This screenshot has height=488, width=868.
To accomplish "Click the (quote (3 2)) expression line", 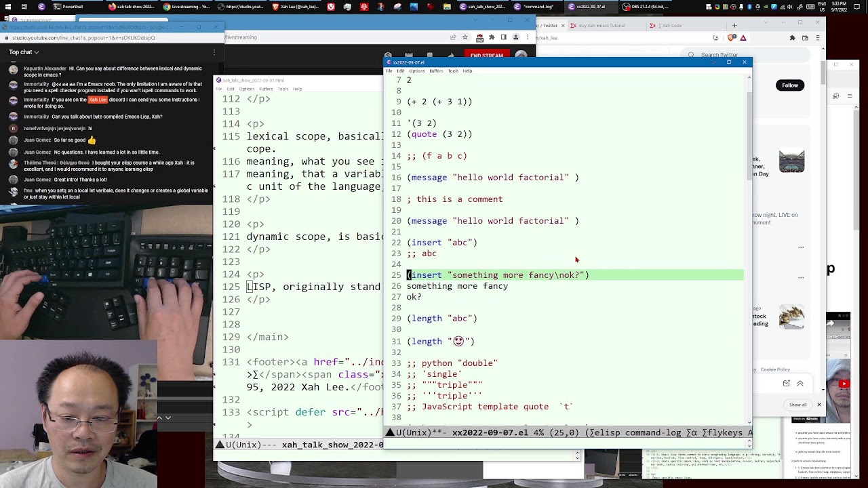I will point(439,134).
